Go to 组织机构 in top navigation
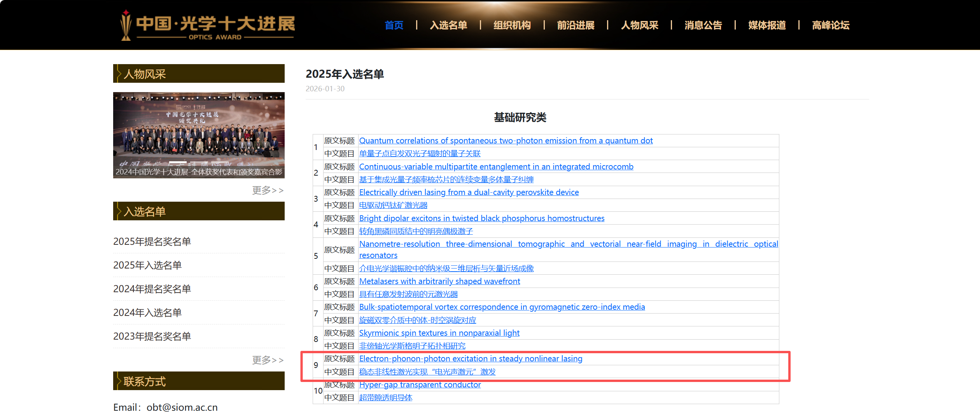Screen dimensions: 980x415 click(x=512, y=25)
